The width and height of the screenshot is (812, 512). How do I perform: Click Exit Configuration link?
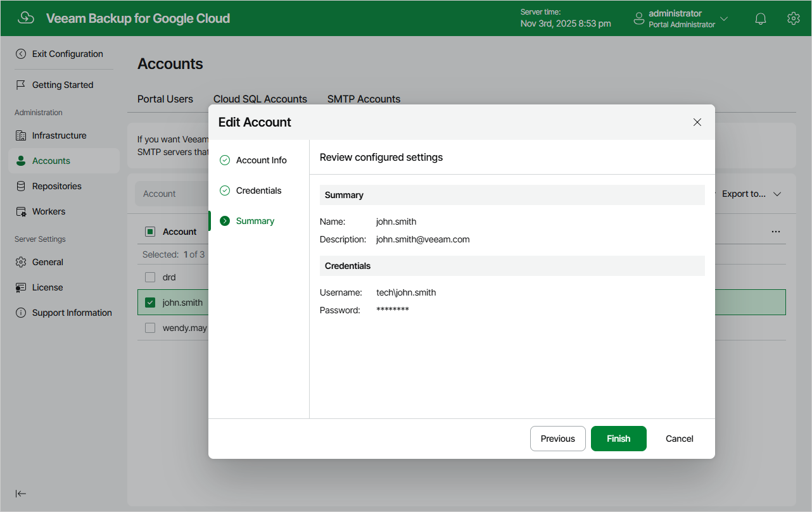click(x=68, y=54)
